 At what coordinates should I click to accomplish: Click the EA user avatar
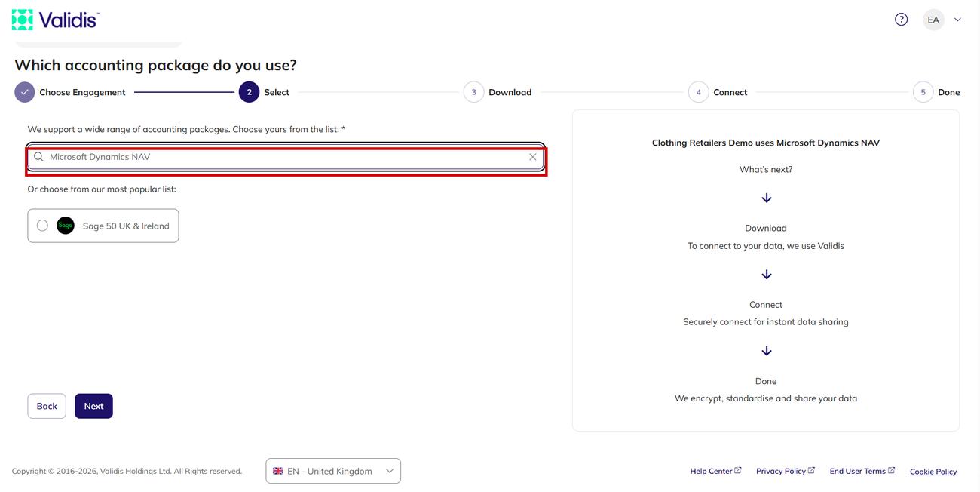(x=933, y=20)
